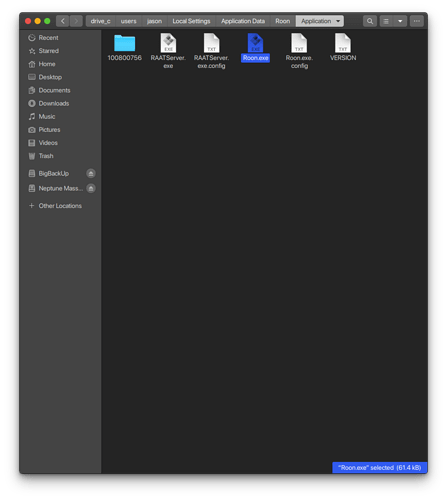Open Desktop in the sidebar
447x500 pixels.
(x=60, y=77)
